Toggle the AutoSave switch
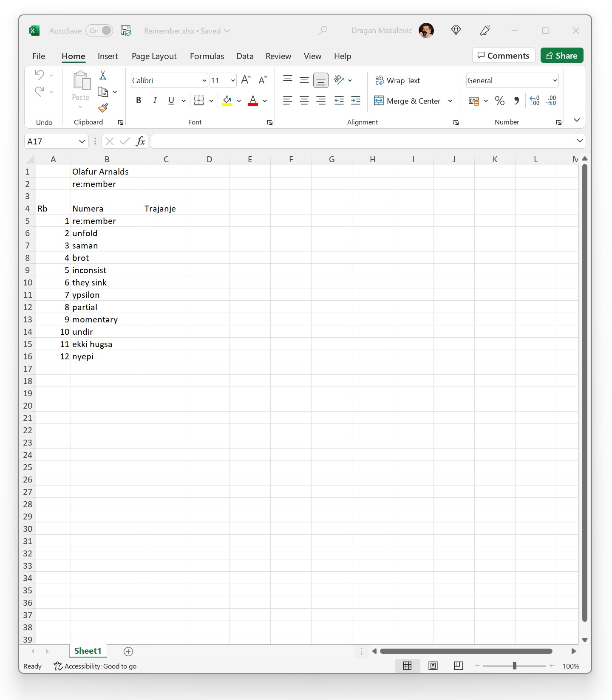The width and height of the screenshot is (612, 700). 99,31
